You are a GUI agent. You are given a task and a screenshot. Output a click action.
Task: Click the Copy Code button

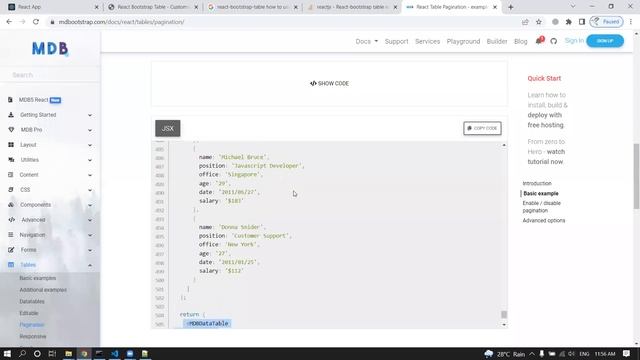click(482, 128)
